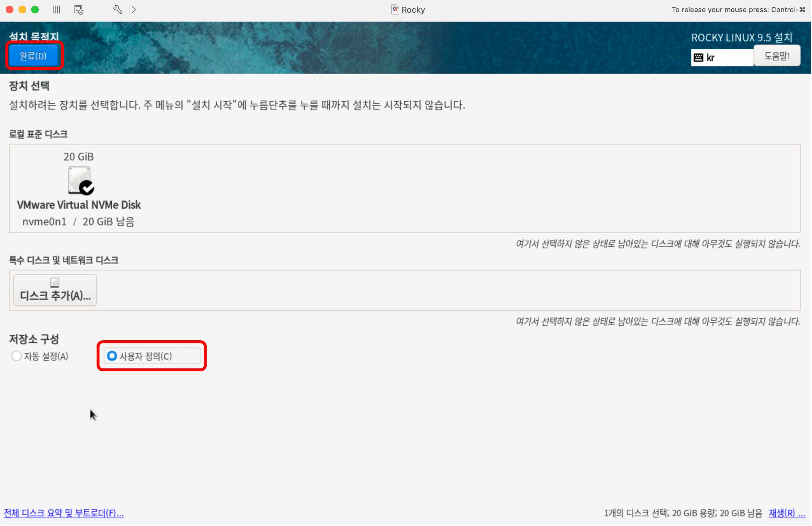Open the VM snapshot icon in toolbar
This screenshot has width=812, height=526.
point(79,10)
